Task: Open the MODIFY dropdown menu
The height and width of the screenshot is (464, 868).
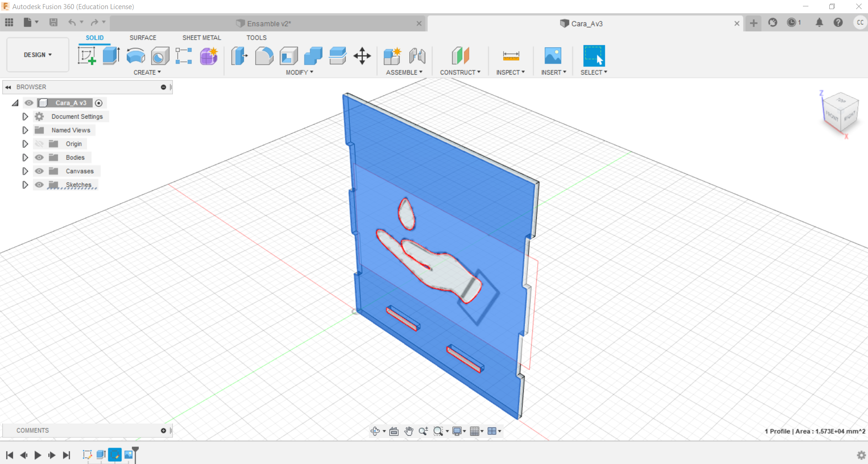Action: pyautogui.click(x=299, y=72)
